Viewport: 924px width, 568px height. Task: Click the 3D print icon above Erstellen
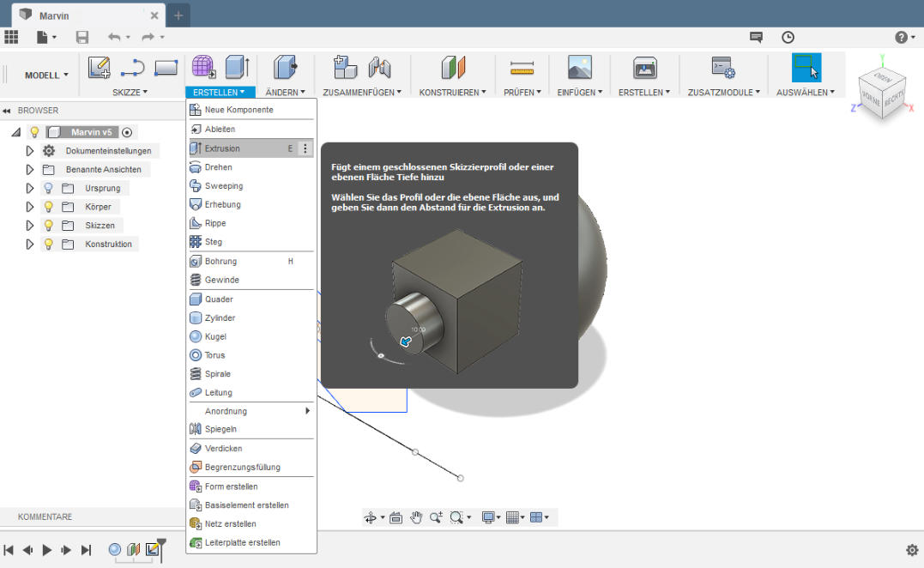tap(645, 68)
